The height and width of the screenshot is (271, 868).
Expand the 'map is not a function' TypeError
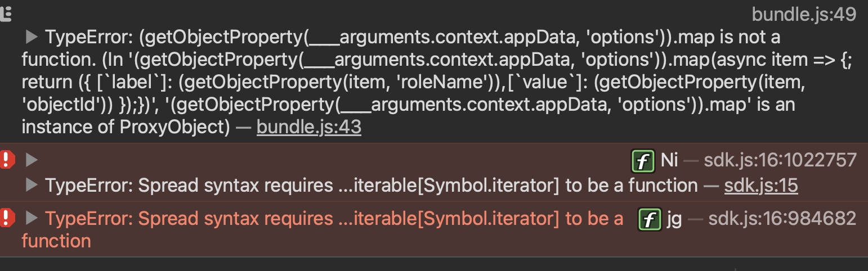click(x=32, y=38)
